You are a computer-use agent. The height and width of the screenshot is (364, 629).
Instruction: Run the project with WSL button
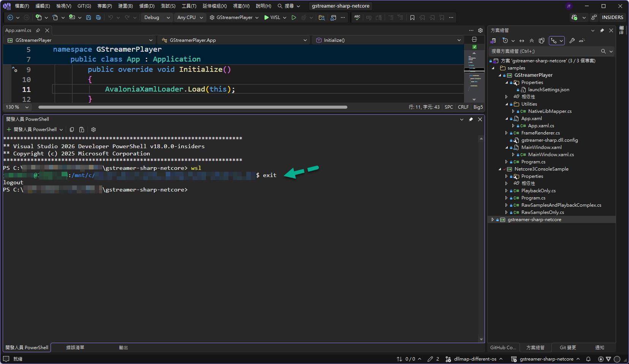point(272,17)
